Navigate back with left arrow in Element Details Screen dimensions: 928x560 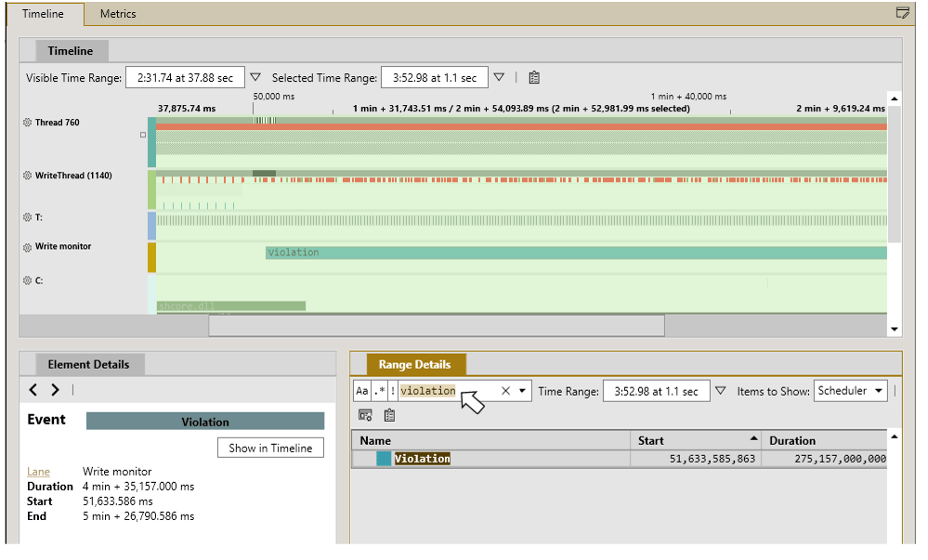pos(33,389)
